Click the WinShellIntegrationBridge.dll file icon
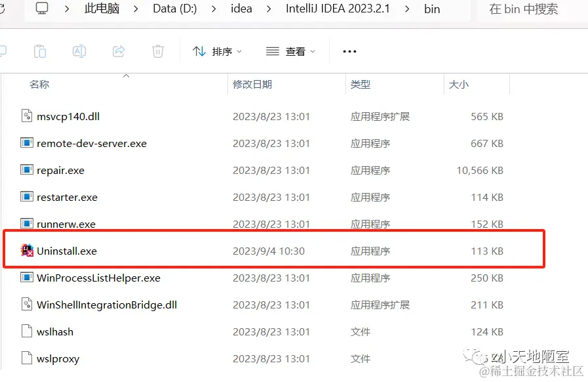The height and width of the screenshot is (382, 588). click(27, 304)
